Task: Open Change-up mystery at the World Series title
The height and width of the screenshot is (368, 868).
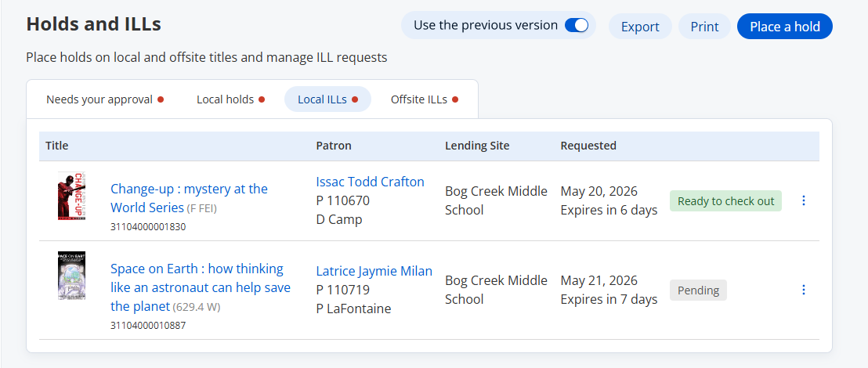Action: coord(189,198)
